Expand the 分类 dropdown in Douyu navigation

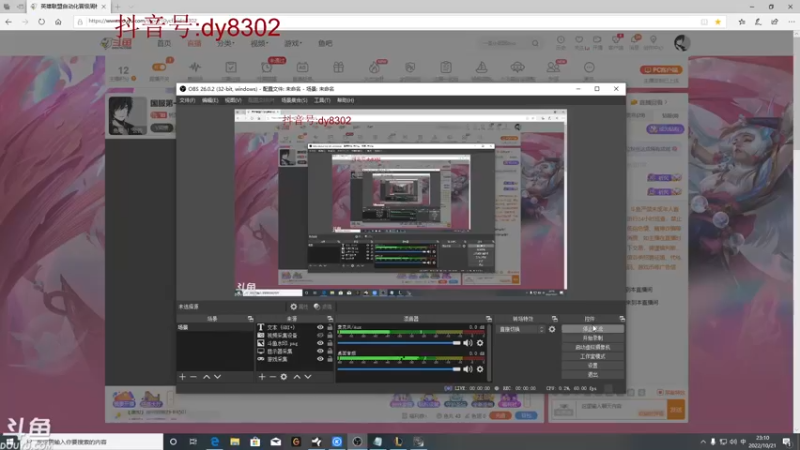point(226,43)
